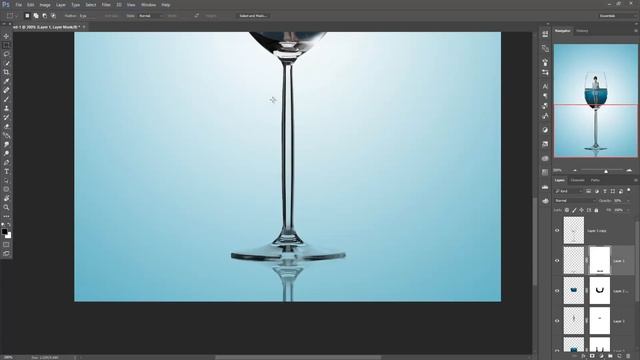Open the Style dropdown set to Normal
Image resolution: width=640 pixels, height=360 pixels.
click(150, 16)
